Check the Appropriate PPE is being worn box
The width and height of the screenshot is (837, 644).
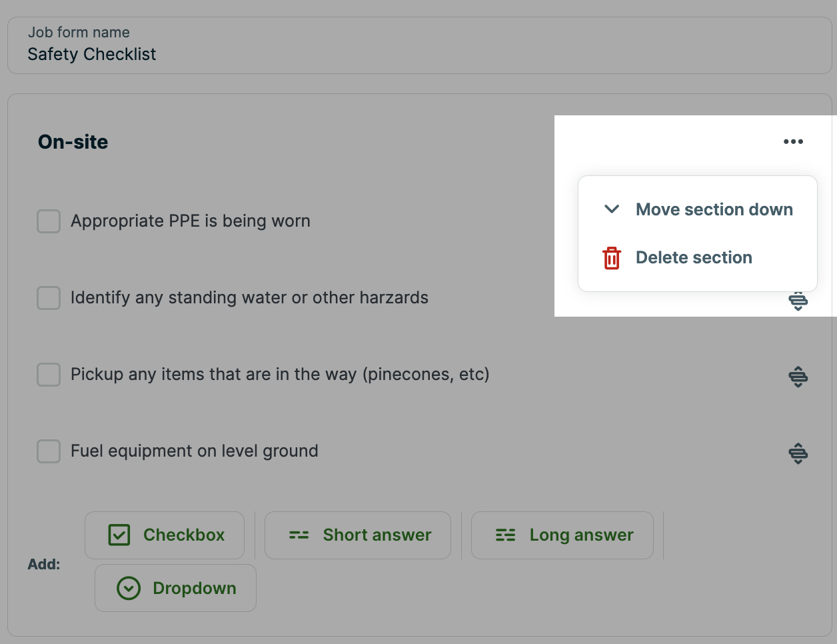pyautogui.click(x=48, y=221)
